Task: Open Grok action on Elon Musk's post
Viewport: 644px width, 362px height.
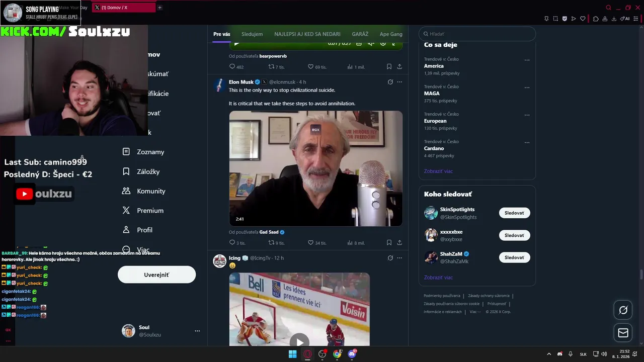Action: click(390, 82)
